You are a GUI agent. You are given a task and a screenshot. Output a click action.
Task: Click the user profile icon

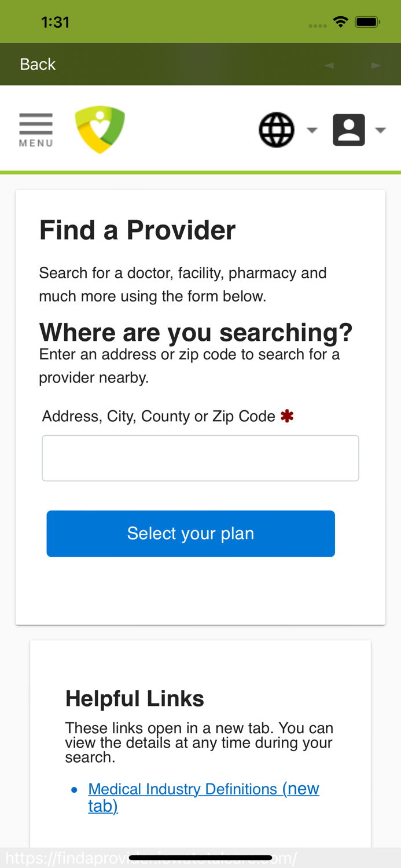pyautogui.click(x=349, y=128)
